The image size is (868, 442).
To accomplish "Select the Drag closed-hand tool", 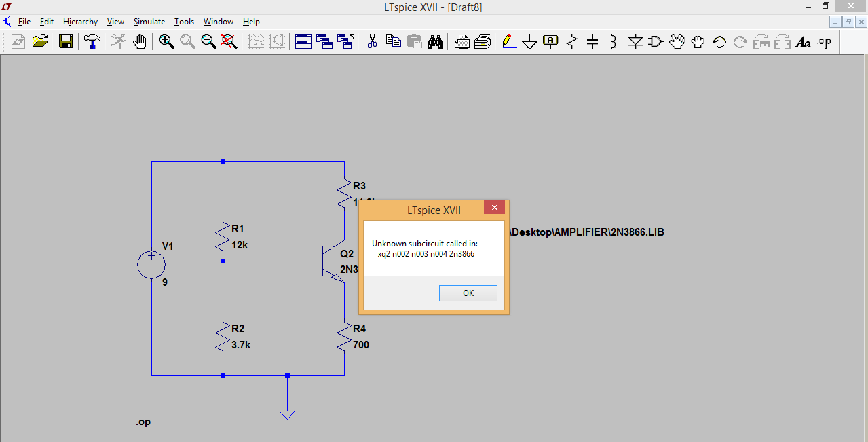I will pyautogui.click(x=698, y=41).
